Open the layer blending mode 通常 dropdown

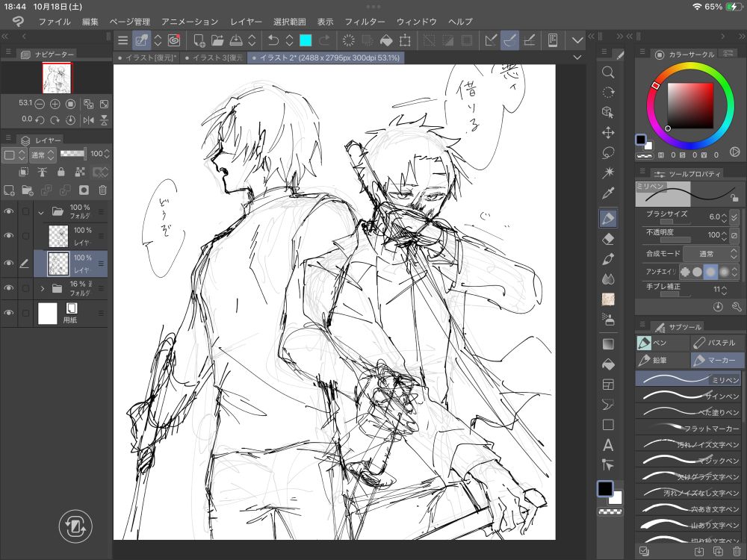[43, 155]
